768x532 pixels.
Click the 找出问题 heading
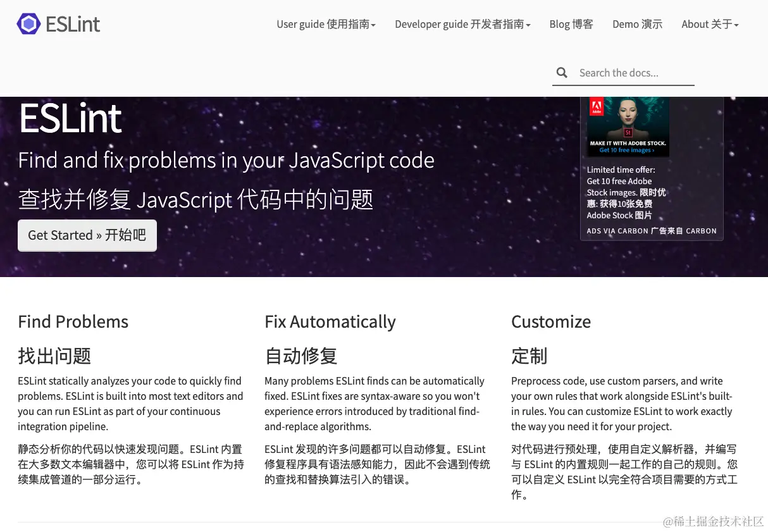[54, 356]
